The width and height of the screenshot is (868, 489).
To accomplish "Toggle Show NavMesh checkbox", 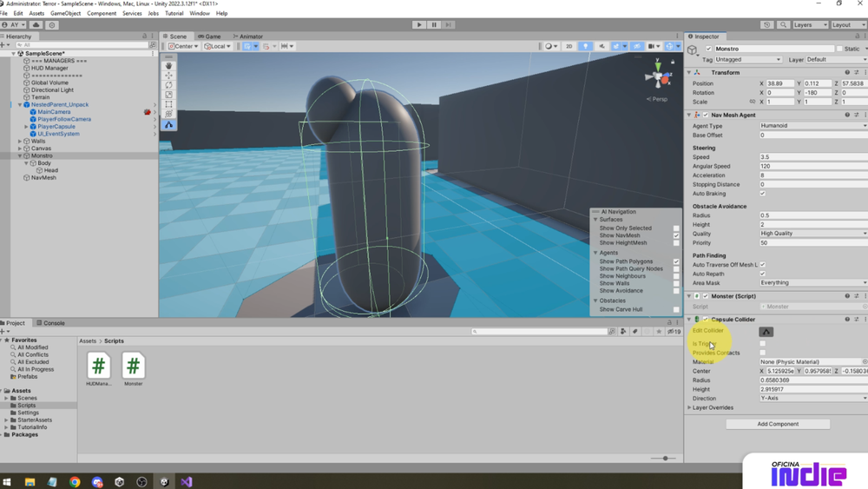I will (676, 235).
